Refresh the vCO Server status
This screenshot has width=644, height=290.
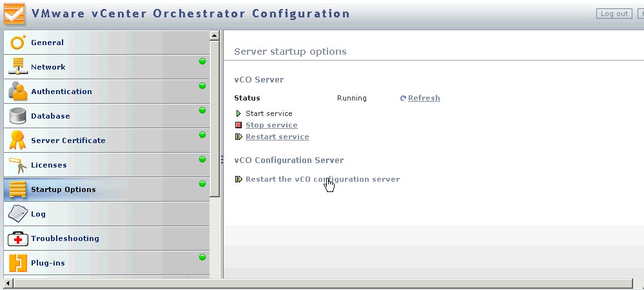(424, 98)
